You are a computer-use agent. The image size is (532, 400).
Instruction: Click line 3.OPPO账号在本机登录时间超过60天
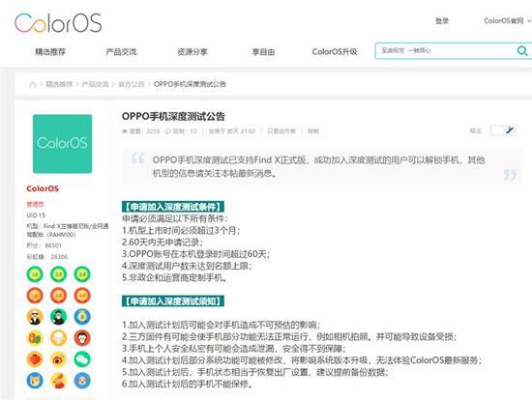196,254
